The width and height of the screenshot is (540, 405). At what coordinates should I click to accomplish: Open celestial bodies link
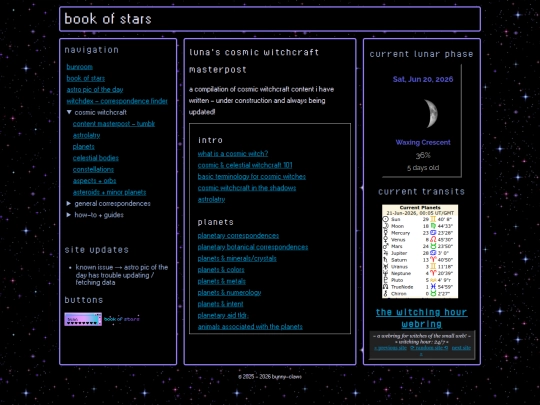tap(96, 158)
